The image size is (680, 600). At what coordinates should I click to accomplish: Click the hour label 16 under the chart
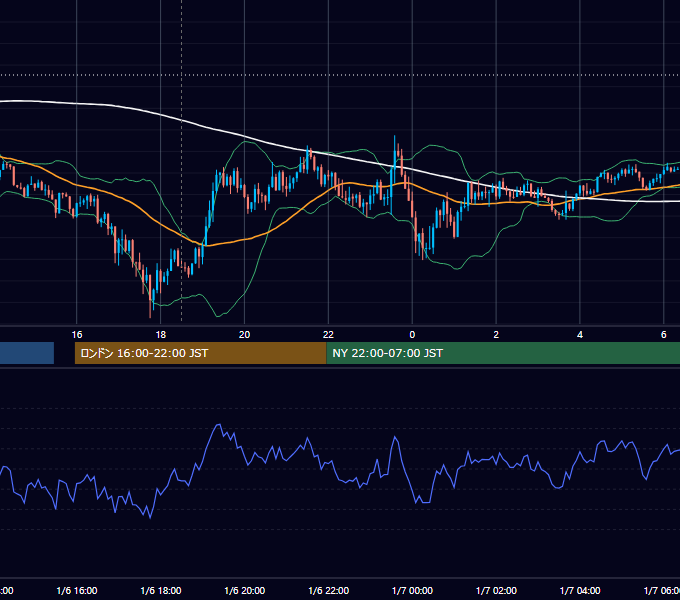pos(77,335)
